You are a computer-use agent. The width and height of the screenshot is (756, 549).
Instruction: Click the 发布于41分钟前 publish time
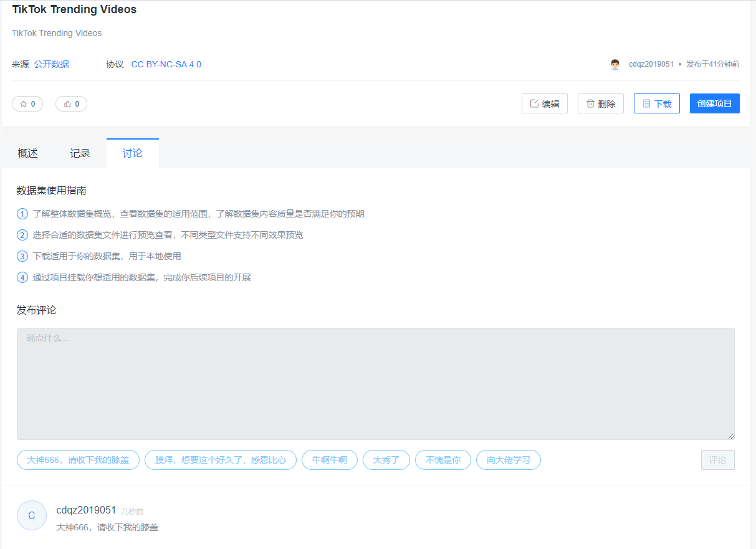tap(712, 64)
